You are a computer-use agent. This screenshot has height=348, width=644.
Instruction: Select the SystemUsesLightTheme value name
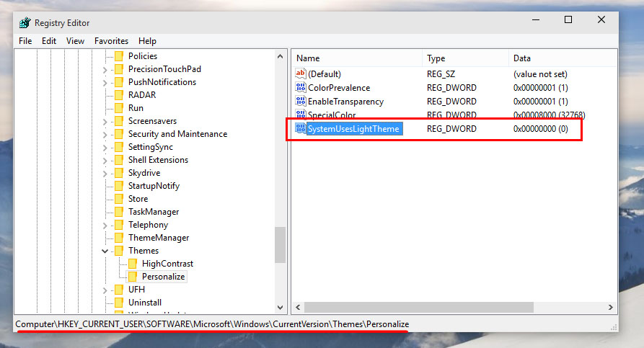point(353,128)
